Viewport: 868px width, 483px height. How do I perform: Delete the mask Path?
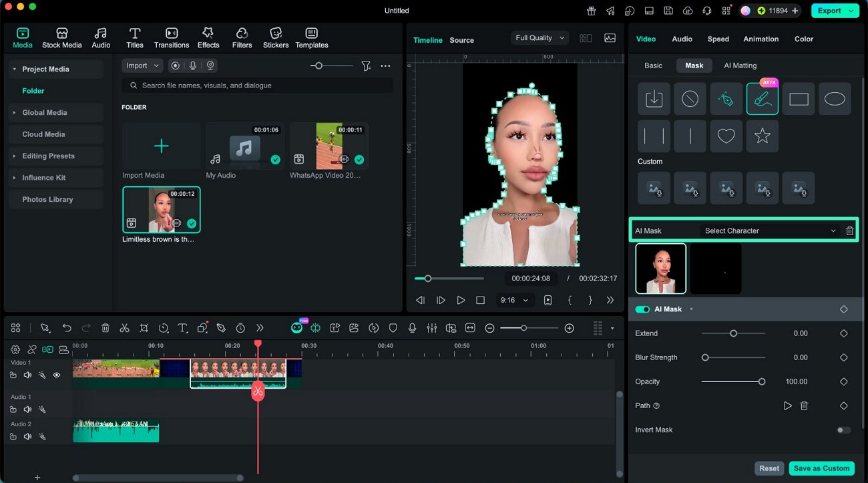coord(804,406)
